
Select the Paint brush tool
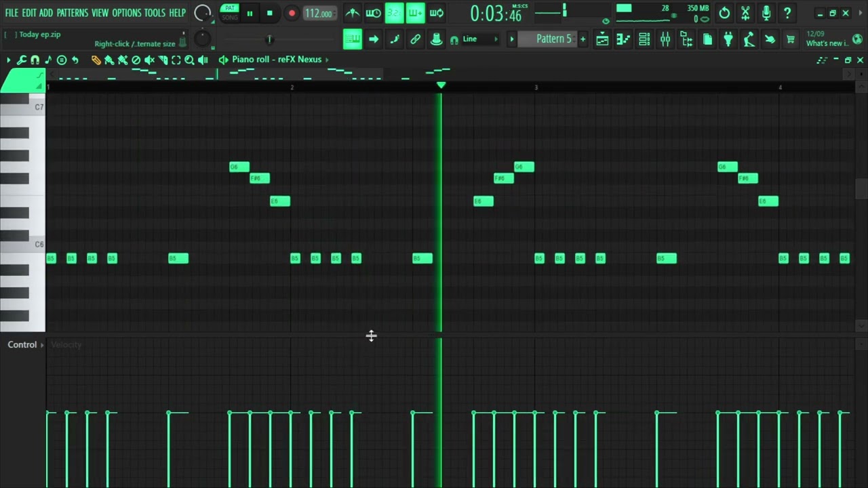pyautogui.click(x=109, y=60)
